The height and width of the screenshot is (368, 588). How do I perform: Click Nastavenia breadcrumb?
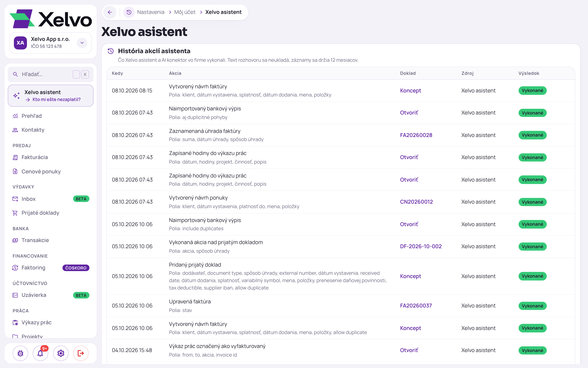pos(151,12)
